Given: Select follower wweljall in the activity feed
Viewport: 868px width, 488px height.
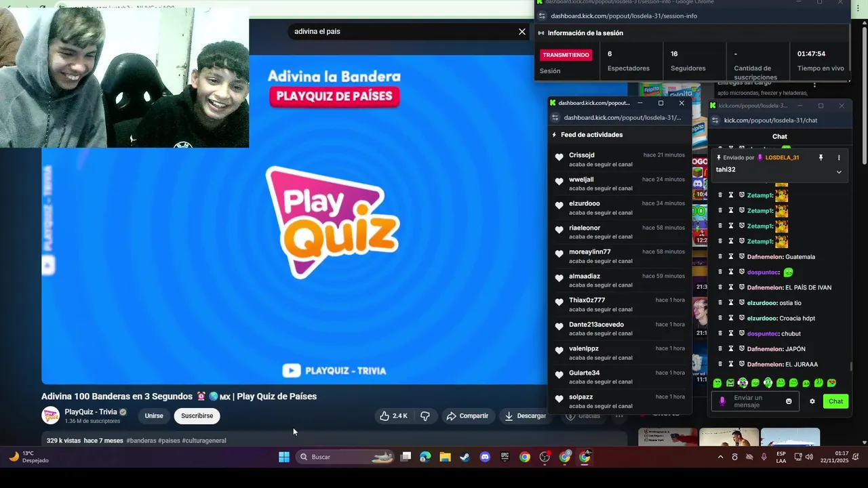Looking at the screenshot, I should pyautogui.click(x=581, y=180).
